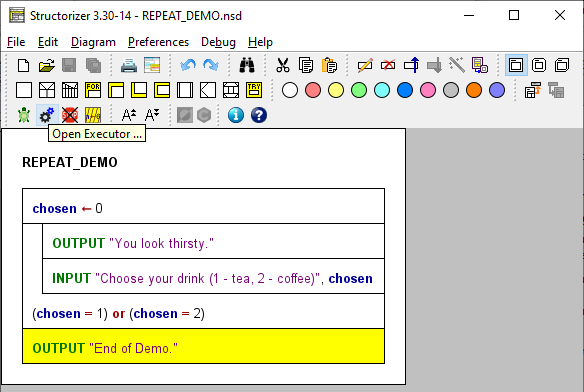Viewport: 584px width, 392px height.
Task: Select the REPEAT_DEMO diagram title
Action: point(70,162)
